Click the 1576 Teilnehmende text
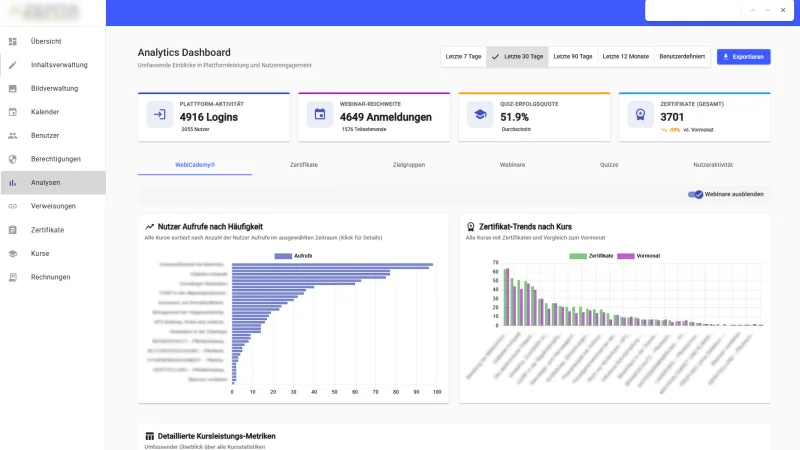 pos(364,130)
